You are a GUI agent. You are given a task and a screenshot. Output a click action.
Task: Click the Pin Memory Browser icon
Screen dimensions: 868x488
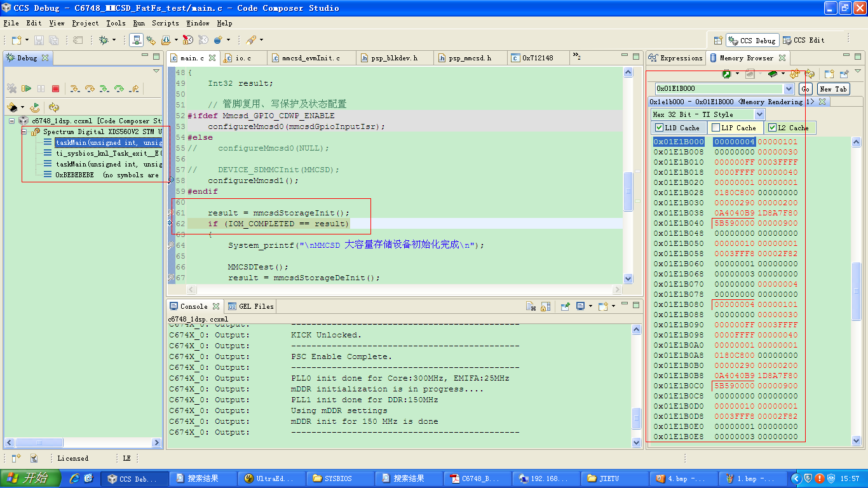point(844,74)
